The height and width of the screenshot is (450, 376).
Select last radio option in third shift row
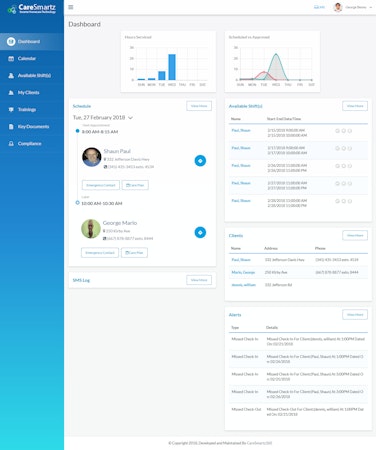[x=350, y=166]
